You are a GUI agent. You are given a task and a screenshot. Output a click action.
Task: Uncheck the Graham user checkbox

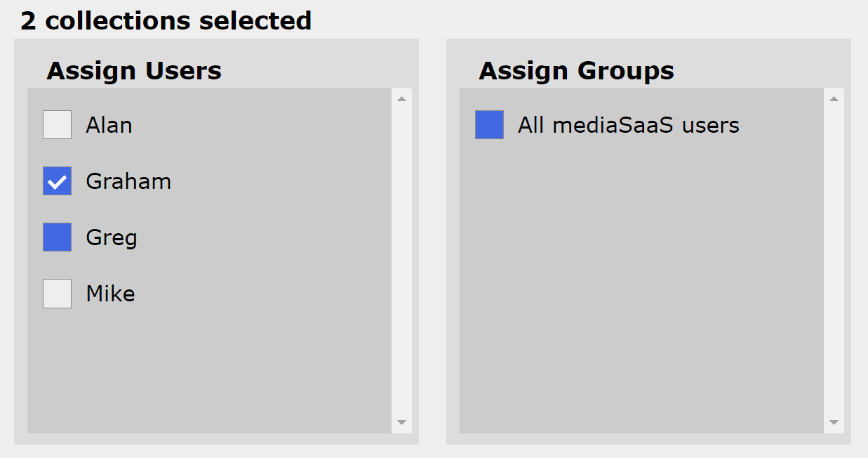pos(57,181)
